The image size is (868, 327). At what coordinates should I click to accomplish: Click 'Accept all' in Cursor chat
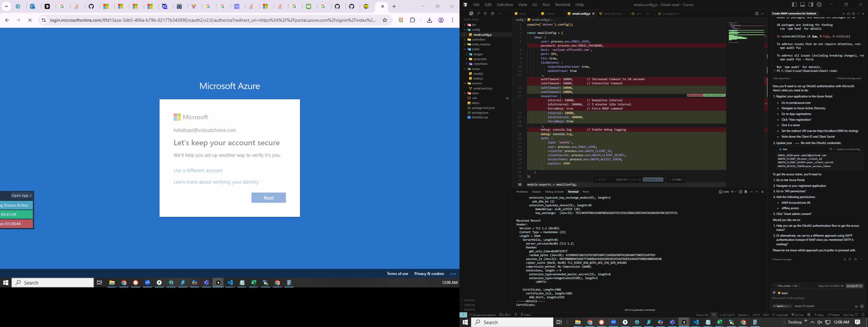click(x=855, y=286)
